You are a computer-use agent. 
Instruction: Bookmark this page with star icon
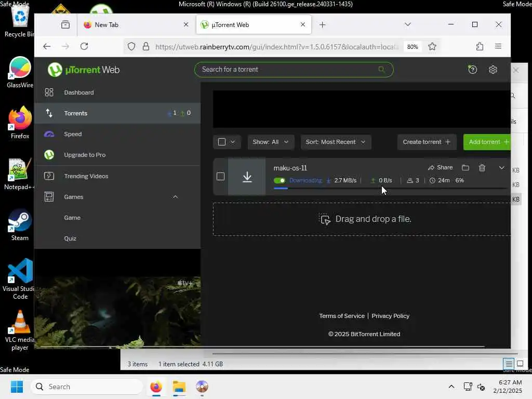pyautogui.click(x=432, y=46)
